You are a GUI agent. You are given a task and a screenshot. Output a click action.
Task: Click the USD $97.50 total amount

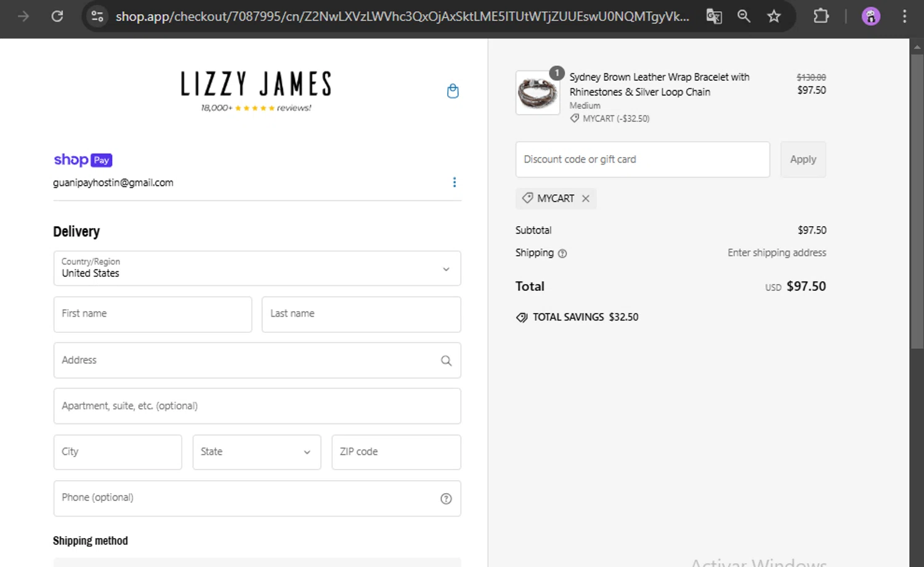[x=796, y=287]
